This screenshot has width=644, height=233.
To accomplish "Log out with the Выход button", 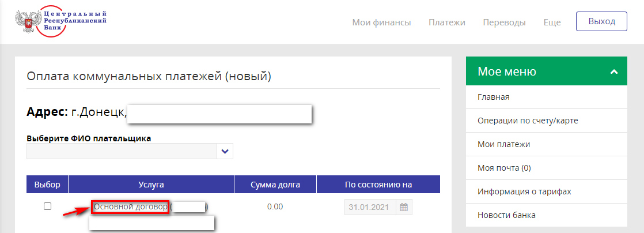I will [x=602, y=21].
